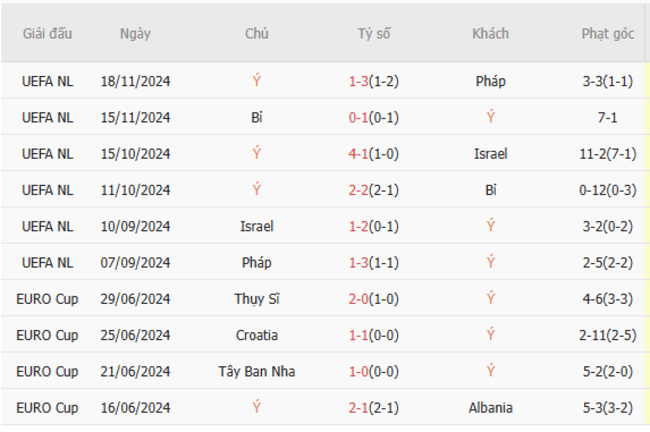Select the Albania team name
Image resolution: width=650 pixels, height=432 pixels.
490,407
